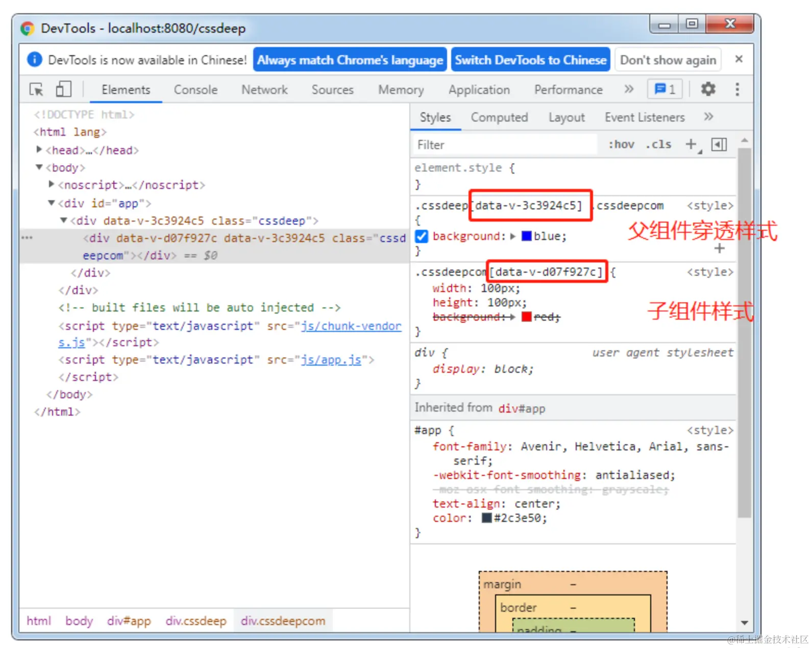The image size is (812, 648).
Task: Collapse the div id app node
Action: click(52, 203)
